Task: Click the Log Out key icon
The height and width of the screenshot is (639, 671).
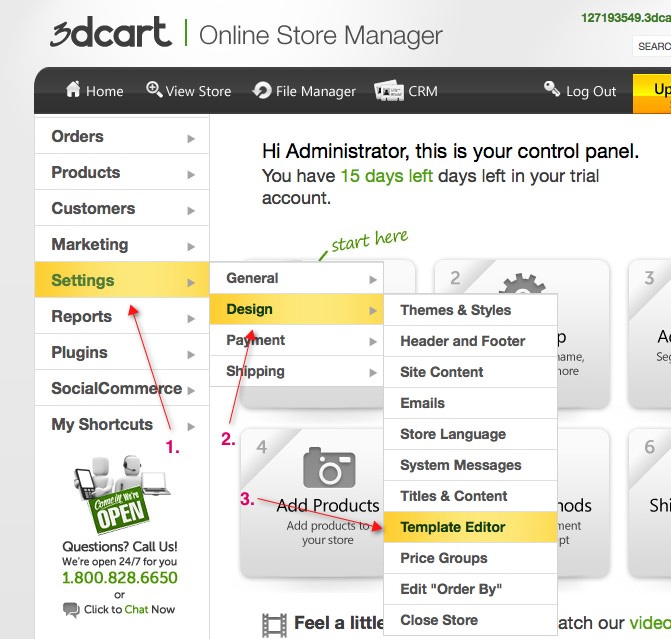Action: click(x=552, y=90)
